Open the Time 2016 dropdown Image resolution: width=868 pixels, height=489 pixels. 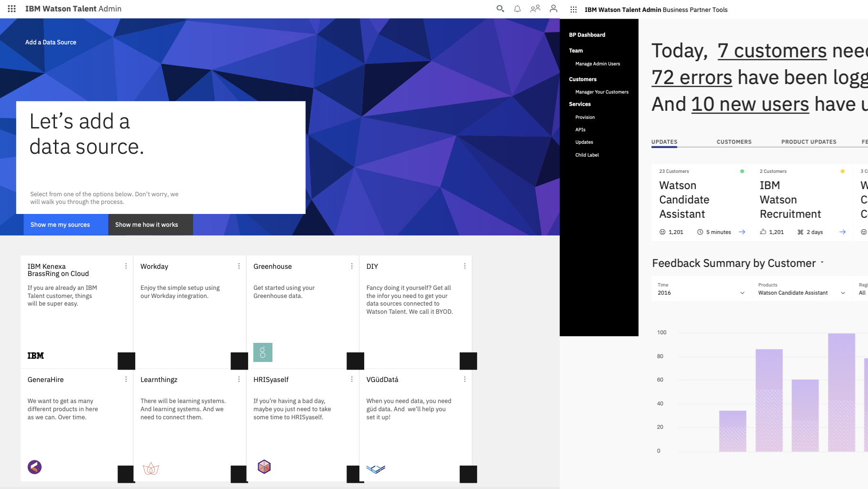pos(701,289)
